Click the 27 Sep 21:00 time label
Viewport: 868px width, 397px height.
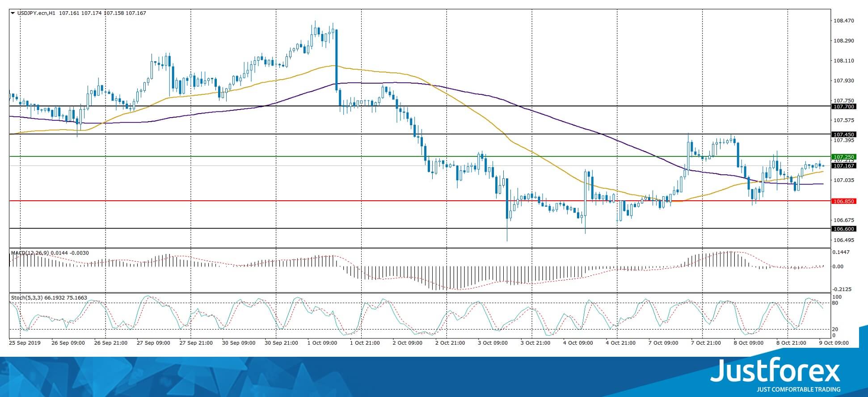196,343
